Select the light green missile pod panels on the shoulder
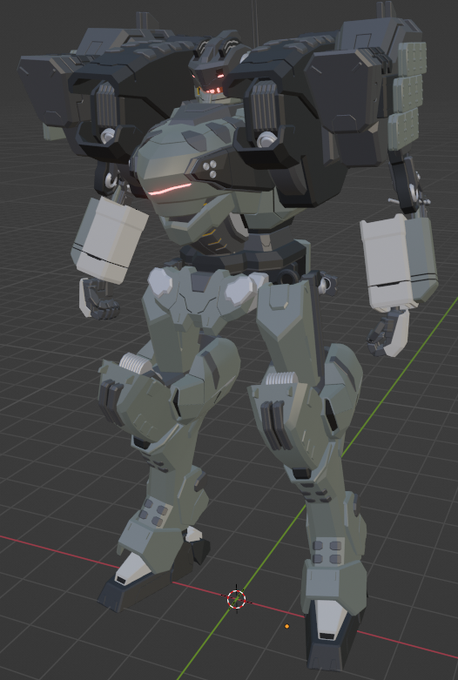 (407, 95)
